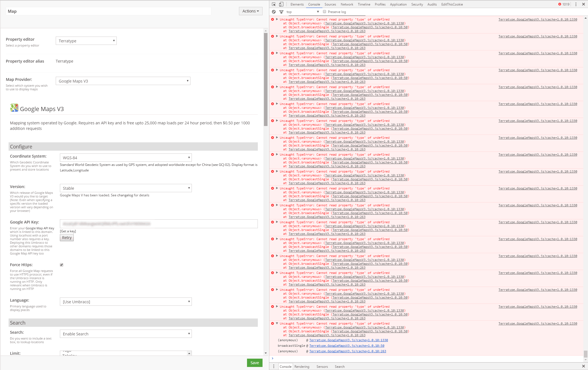Open the DevTools three-dot customize menu
Viewport: 588px width, 370px height.
click(x=576, y=4)
